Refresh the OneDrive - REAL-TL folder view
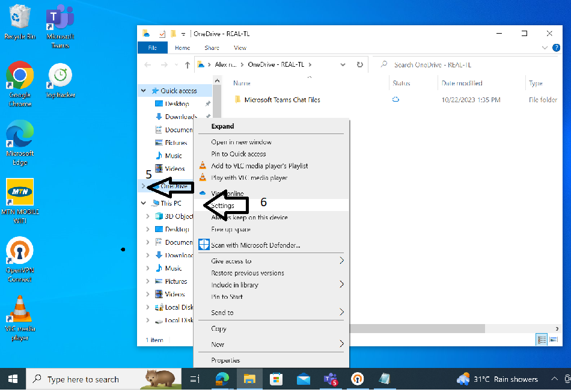This screenshot has width=571, height=392. pyautogui.click(x=360, y=64)
